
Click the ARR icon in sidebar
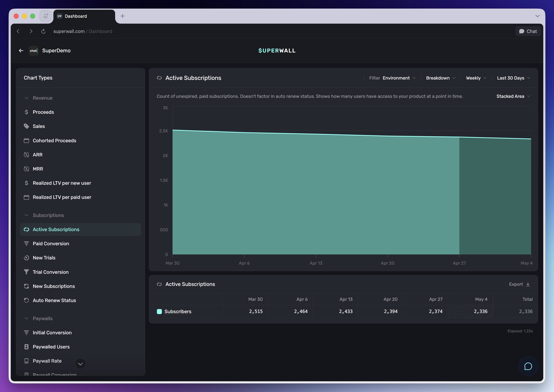[x=26, y=155]
